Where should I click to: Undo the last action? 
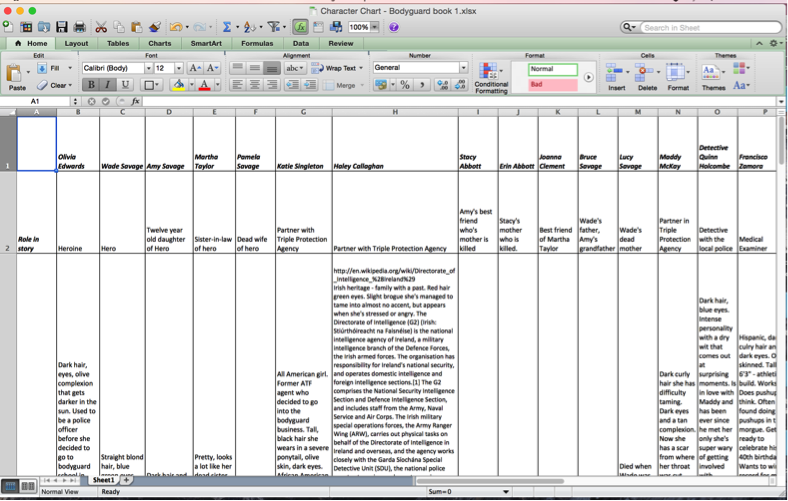pos(176,27)
